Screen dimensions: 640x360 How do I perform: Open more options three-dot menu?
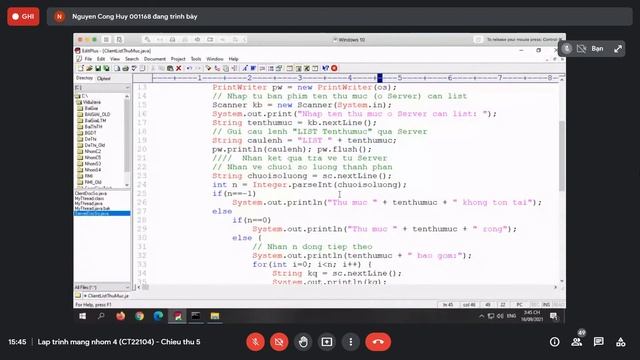(x=351, y=342)
